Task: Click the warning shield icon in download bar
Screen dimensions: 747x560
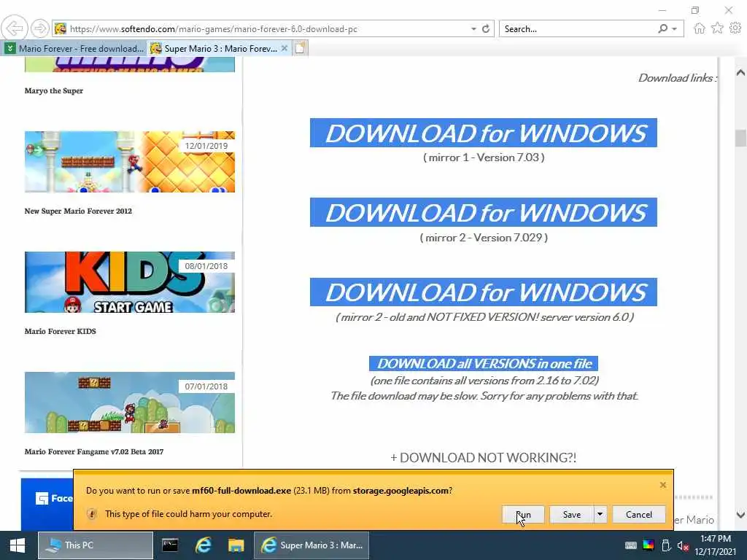Action: pyautogui.click(x=91, y=514)
